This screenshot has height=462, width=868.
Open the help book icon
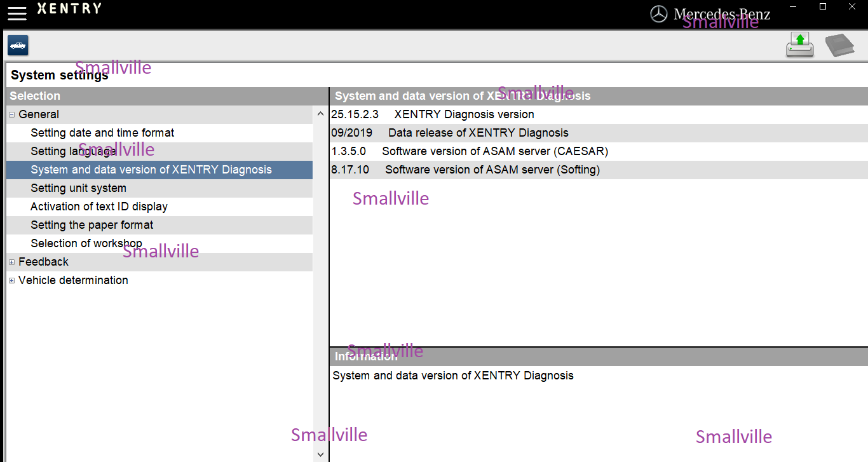pyautogui.click(x=839, y=45)
